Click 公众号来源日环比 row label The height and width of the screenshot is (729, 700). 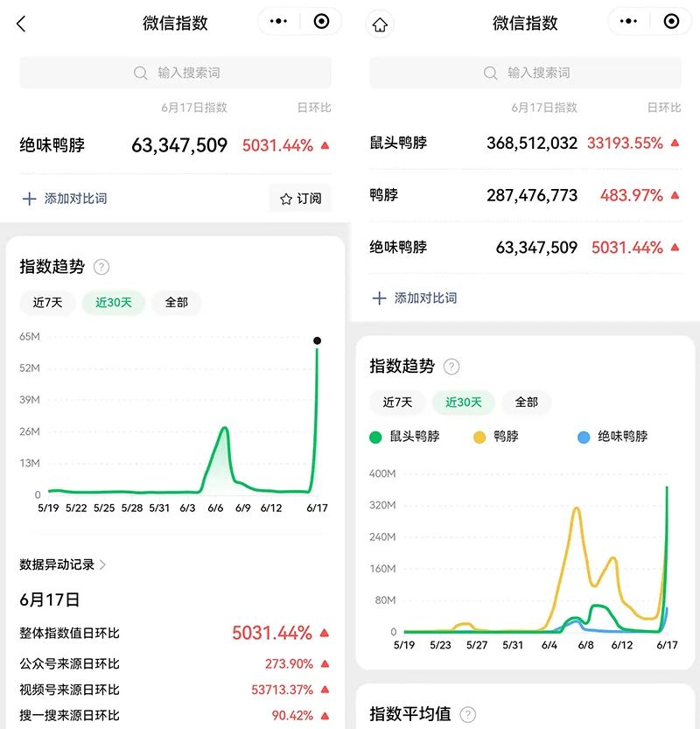(70, 664)
